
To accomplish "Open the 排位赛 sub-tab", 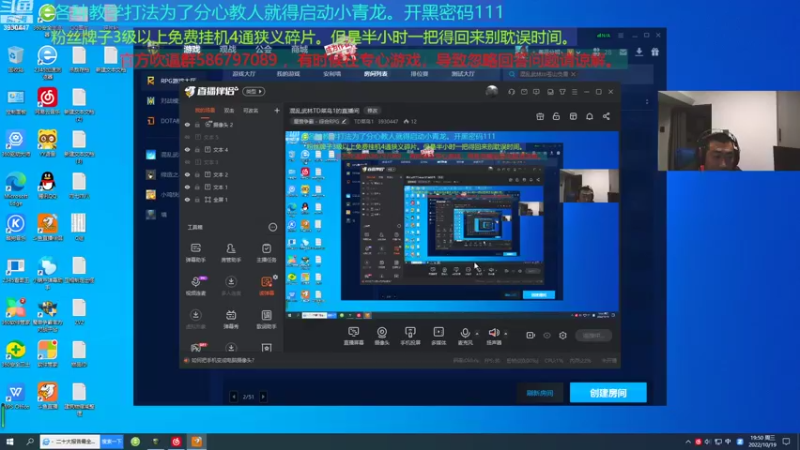I will 419,74.
